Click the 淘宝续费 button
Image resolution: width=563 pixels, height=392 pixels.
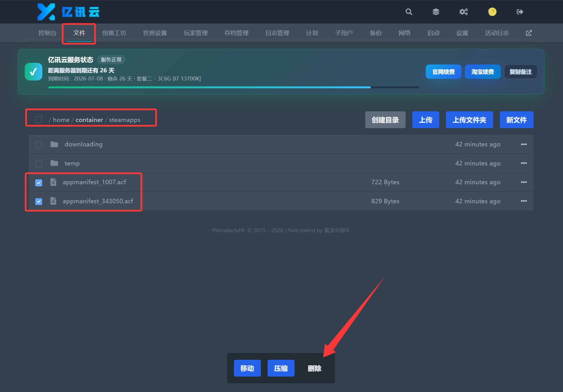point(482,72)
